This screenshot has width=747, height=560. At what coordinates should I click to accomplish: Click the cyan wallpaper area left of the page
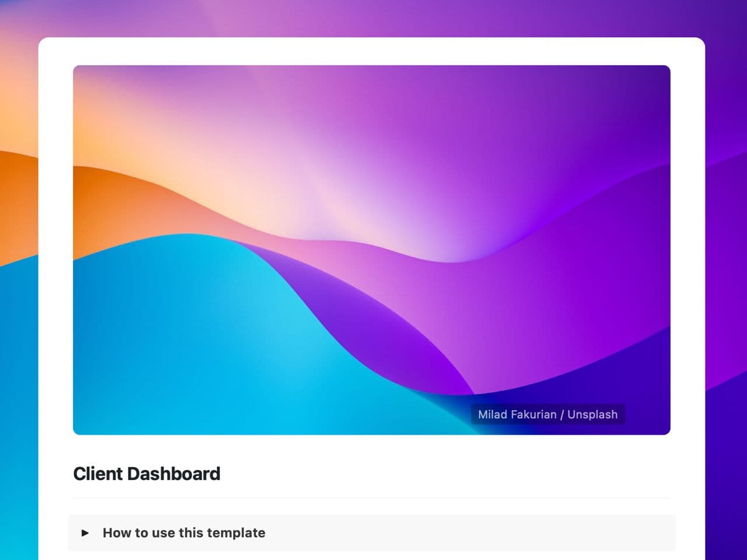point(19,408)
